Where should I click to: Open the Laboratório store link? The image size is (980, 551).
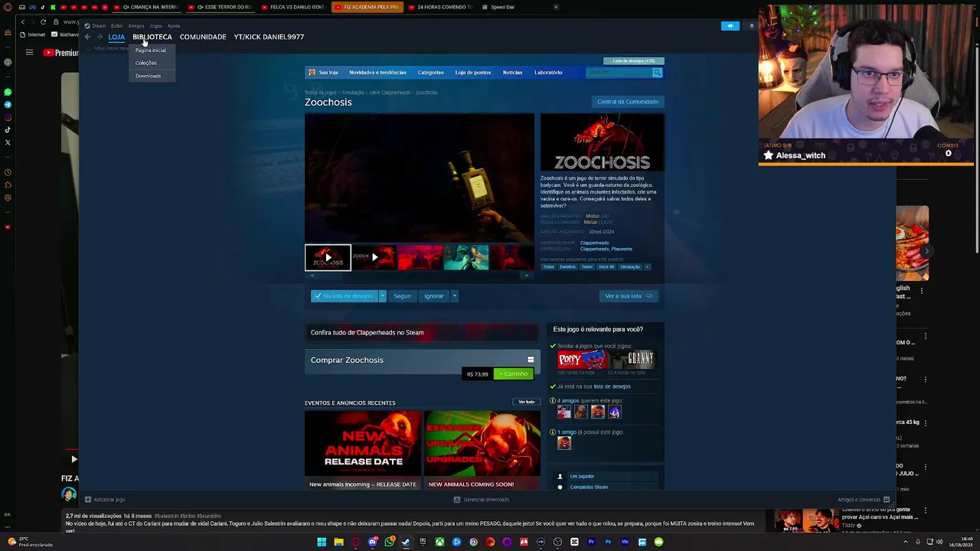(x=548, y=73)
